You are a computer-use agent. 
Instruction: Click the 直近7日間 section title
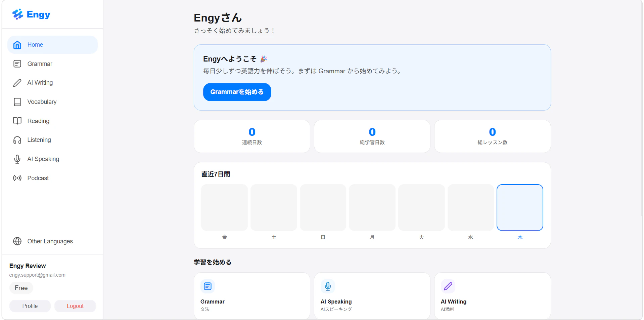(x=216, y=174)
